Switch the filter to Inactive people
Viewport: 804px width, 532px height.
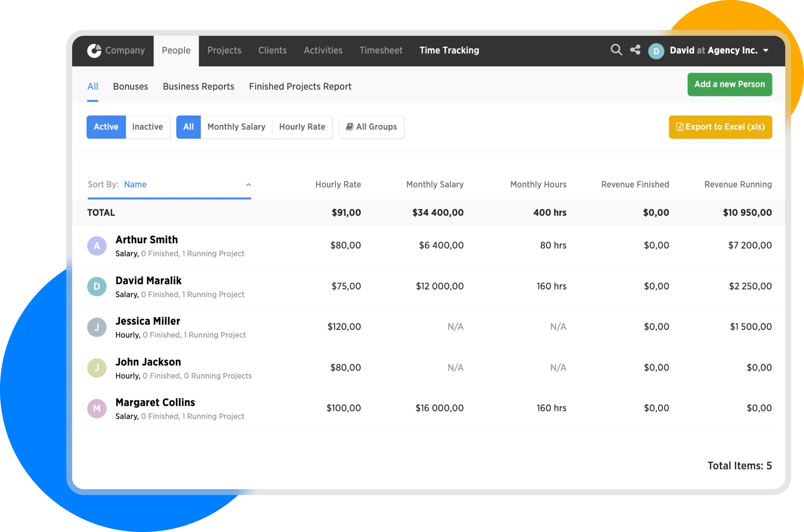click(x=147, y=127)
